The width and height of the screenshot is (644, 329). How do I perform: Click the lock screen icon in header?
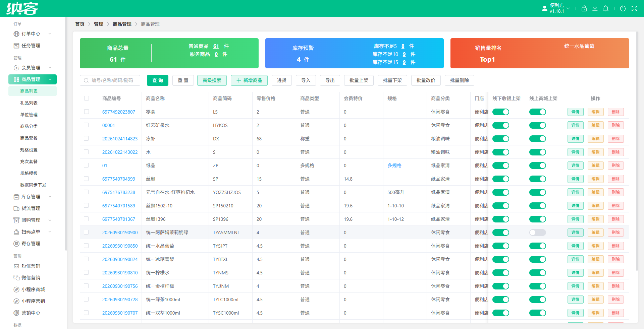584,8
